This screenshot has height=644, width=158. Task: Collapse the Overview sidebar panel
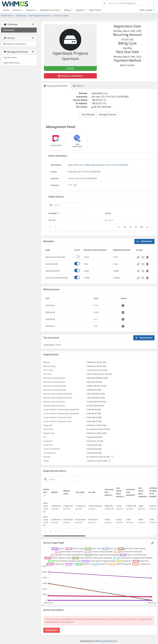(x=33, y=24)
